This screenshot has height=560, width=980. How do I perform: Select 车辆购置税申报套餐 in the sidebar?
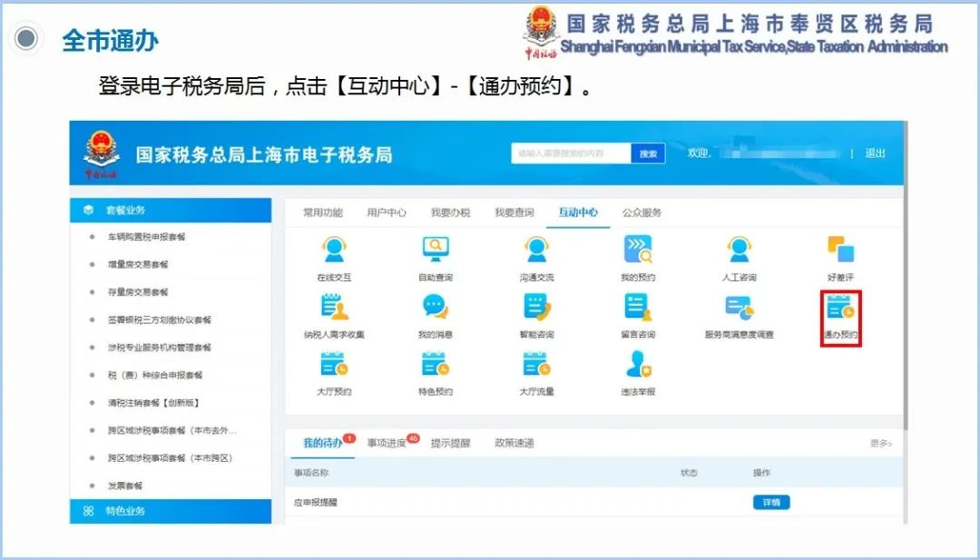[x=146, y=237]
